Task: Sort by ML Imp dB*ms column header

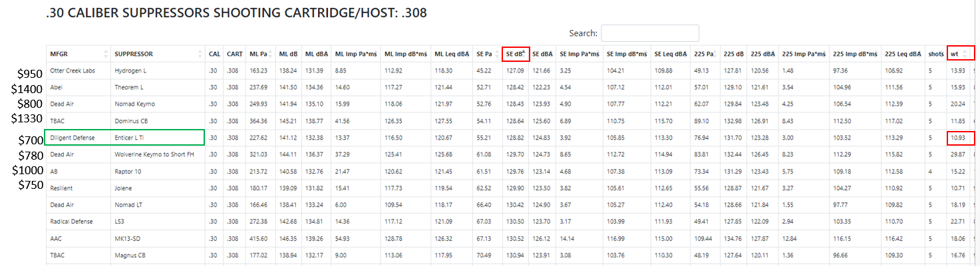Action: [x=406, y=54]
